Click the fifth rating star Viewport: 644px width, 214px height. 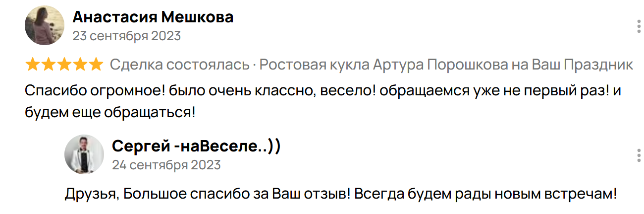[96, 65]
